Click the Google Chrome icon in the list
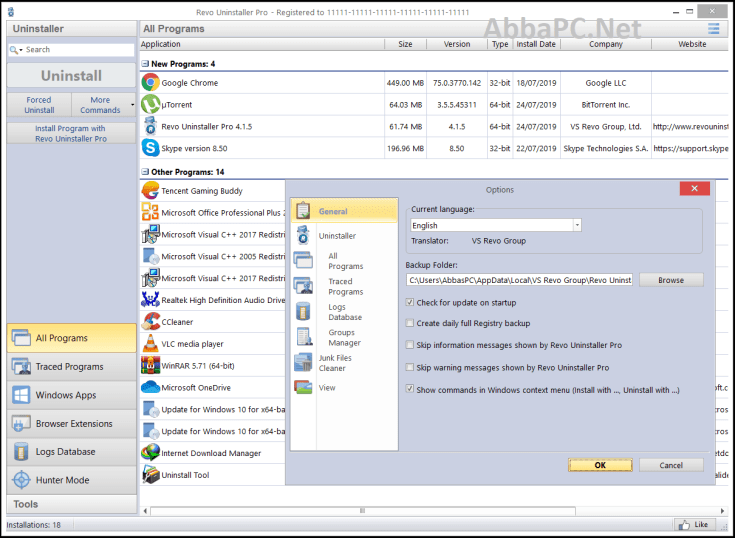Viewport: 735px width, 538px height. point(150,82)
